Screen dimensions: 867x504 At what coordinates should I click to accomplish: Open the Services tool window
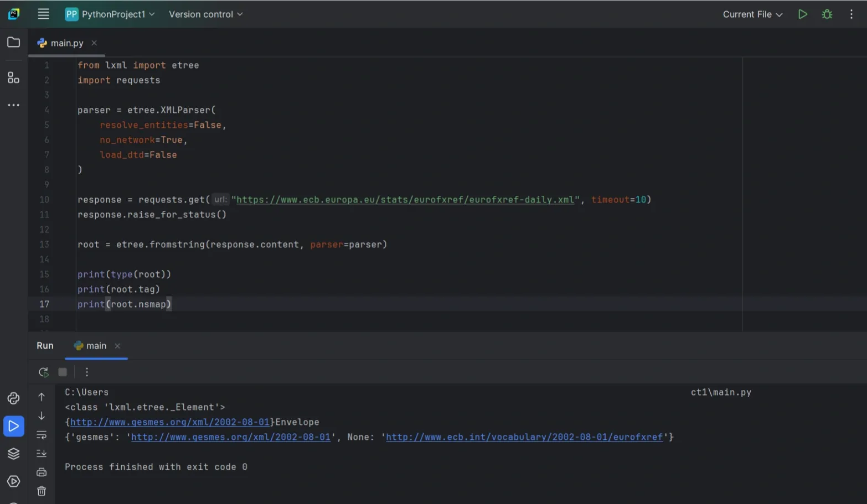(13, 454)
